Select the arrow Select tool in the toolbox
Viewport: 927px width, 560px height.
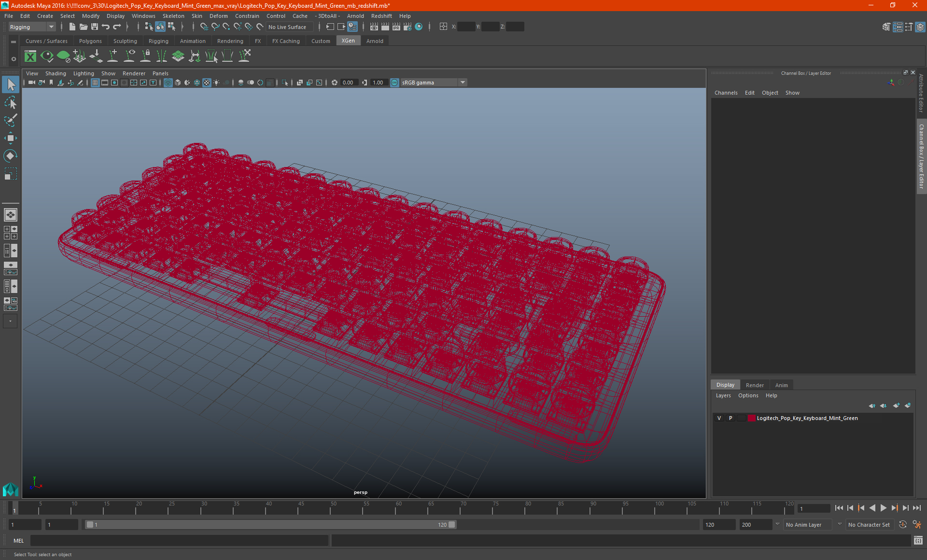coord(11,84)
